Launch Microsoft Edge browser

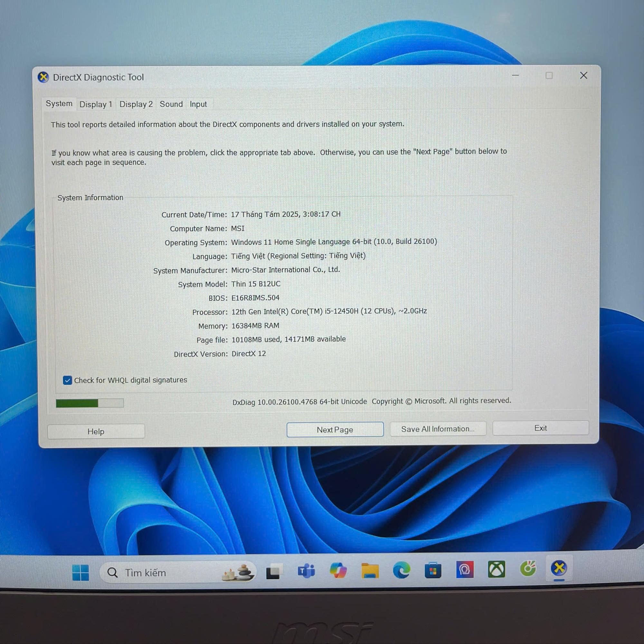(x=401, y=570)
